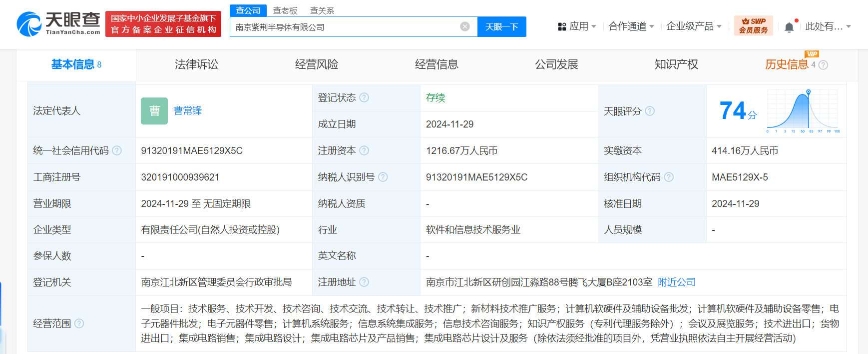Expand the 应用 dropdown menu

pyautogui.click(x=577, y=26)
